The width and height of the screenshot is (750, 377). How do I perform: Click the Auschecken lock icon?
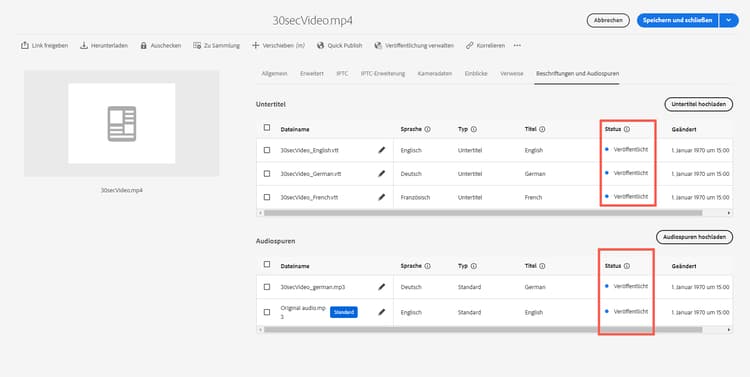point(143,45)
